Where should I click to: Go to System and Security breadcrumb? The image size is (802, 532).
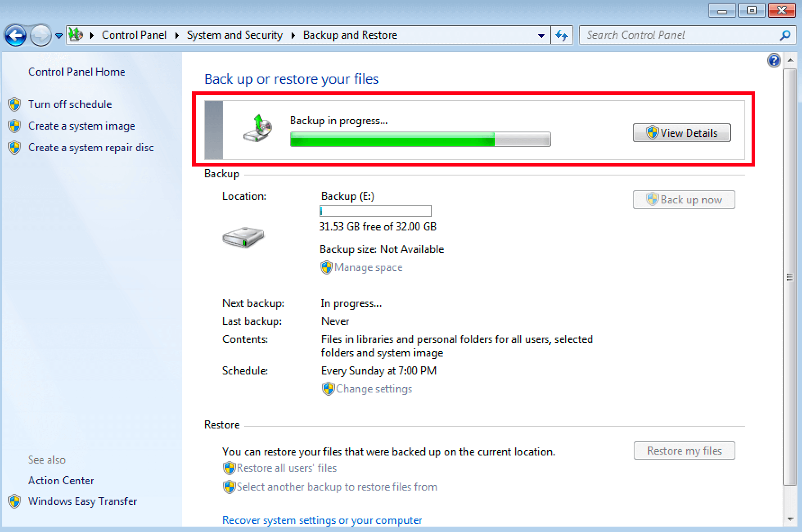coord(234,35)
